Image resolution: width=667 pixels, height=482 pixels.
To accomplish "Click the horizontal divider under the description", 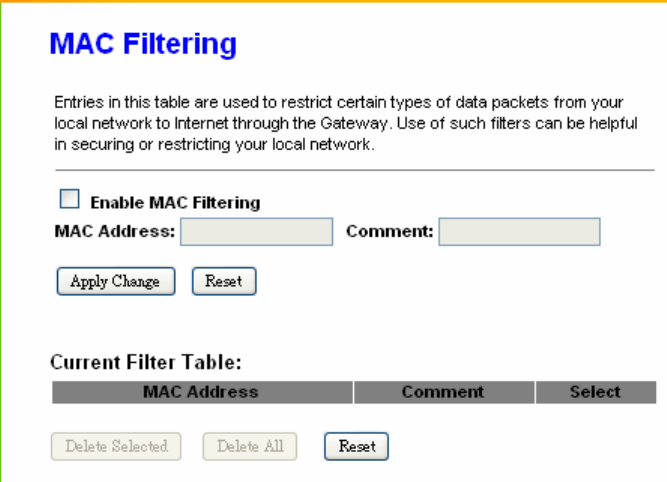I will pos(355,170).
